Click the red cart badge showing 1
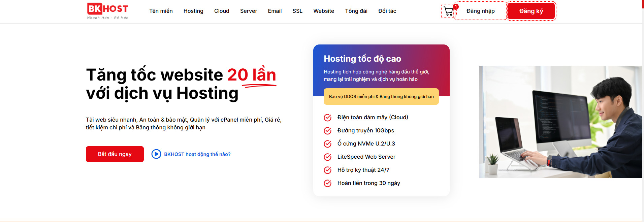Screen dimensions: 644x222 [456, 7]
